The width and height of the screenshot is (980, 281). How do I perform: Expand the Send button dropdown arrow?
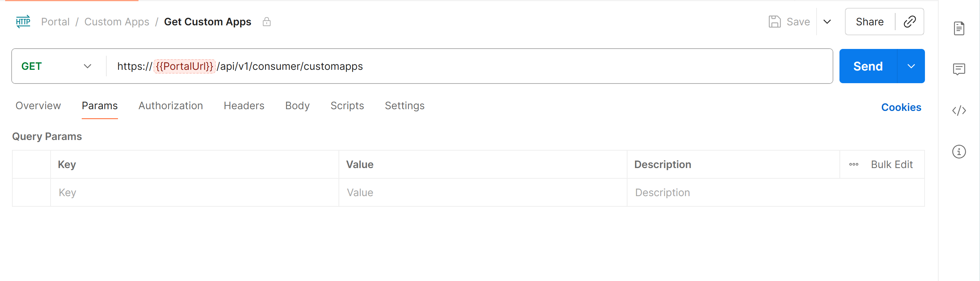coord(912,66)
